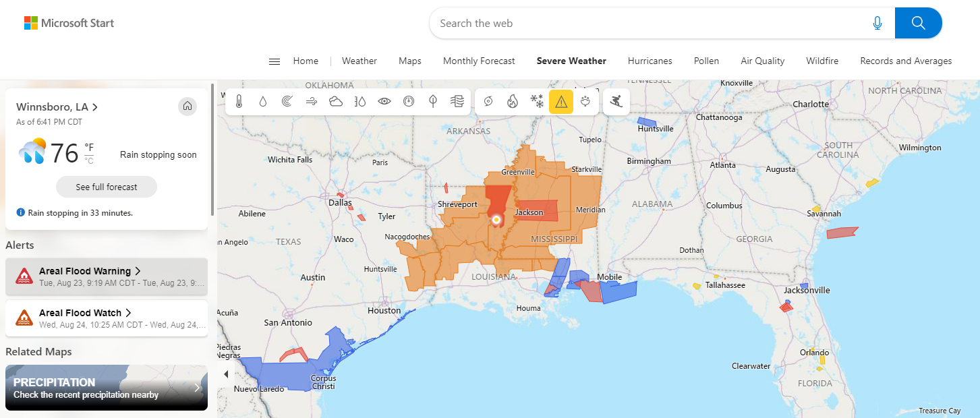The image size is (980, 418).
Task: Toggle the severe weather alerts layer
Action: (x=561, y=102)
